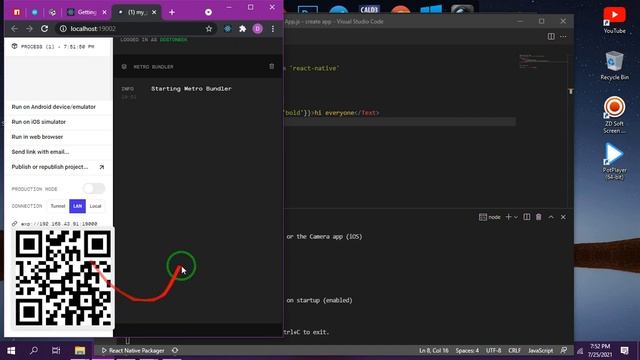Open the Chrome profile avatar
This screenshot has height=360, width=640.
point(258,29)
